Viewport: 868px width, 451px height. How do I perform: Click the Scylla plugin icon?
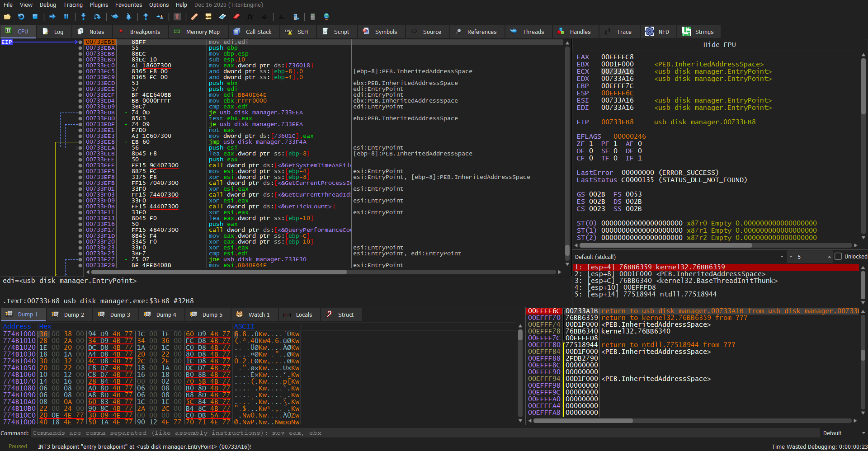pyautogui.click(x=177, y=17)
